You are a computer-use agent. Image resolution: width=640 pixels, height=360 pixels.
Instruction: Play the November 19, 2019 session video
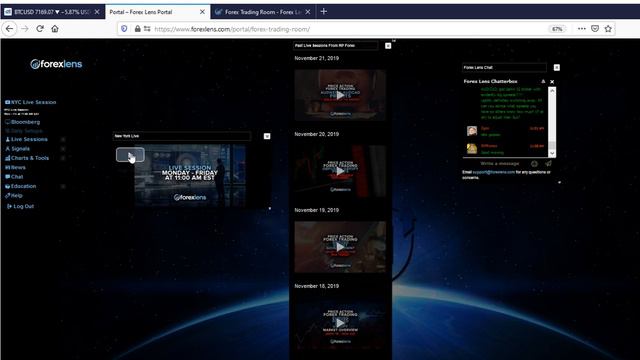click(340, 247)
